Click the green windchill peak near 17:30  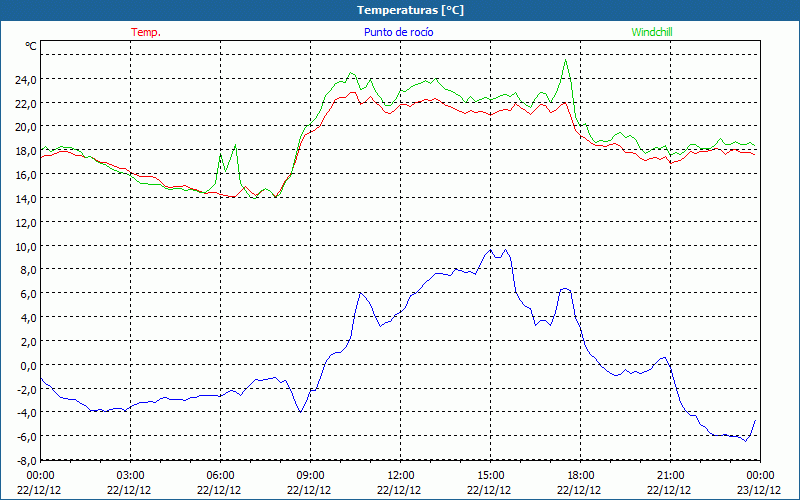[565, 61]
